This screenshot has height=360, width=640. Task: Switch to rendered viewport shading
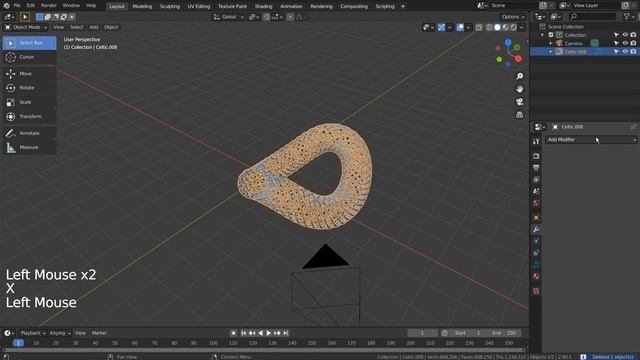(x=513, y=27)
